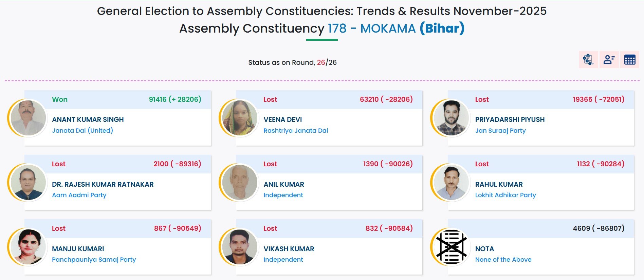
Task: Open the round-wise clipboard list icon
Action: pos(588,60)
